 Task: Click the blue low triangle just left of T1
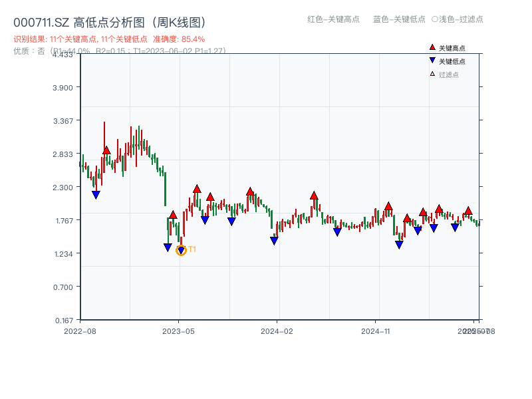(x=168, y=247)
